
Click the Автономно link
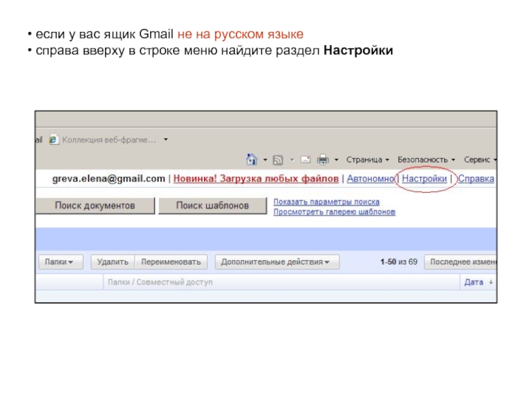370,179
